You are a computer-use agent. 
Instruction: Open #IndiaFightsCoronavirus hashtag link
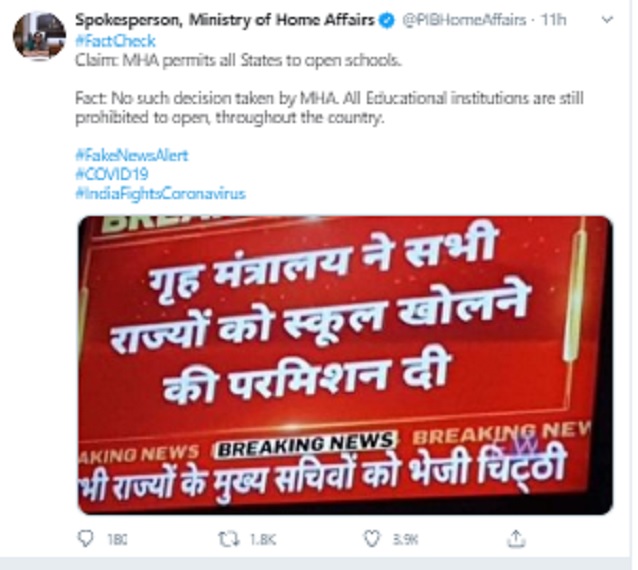[x=160, y=193]
